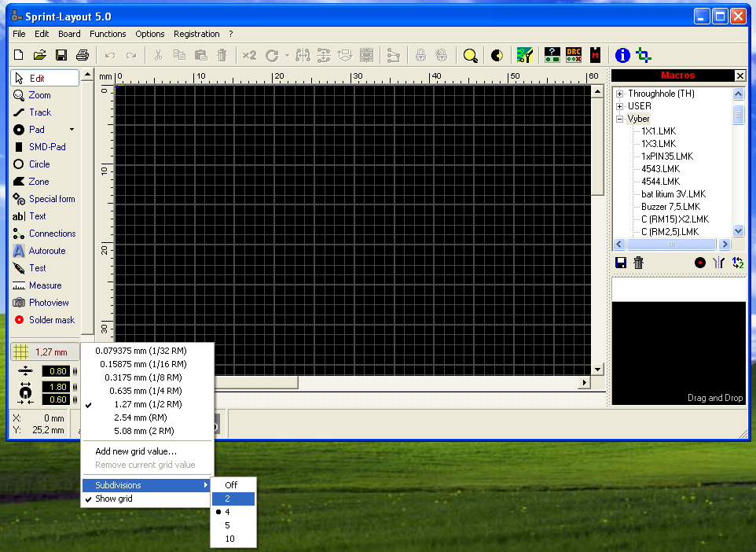Viewport: 756px width, 552px height.
Task: Choose 5.08 mm (2 RM) grid
Action: tap(147, 431)
